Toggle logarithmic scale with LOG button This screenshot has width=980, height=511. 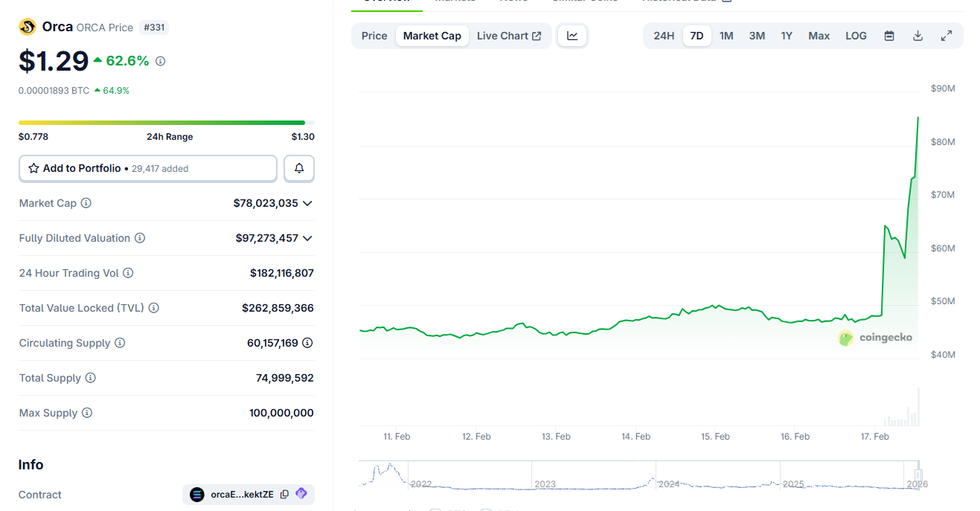pos(856,35)
